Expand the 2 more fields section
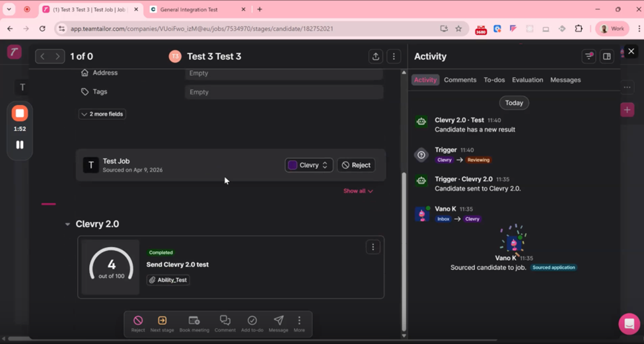Screen dimensions: 644x344 (x=102, y=114)
